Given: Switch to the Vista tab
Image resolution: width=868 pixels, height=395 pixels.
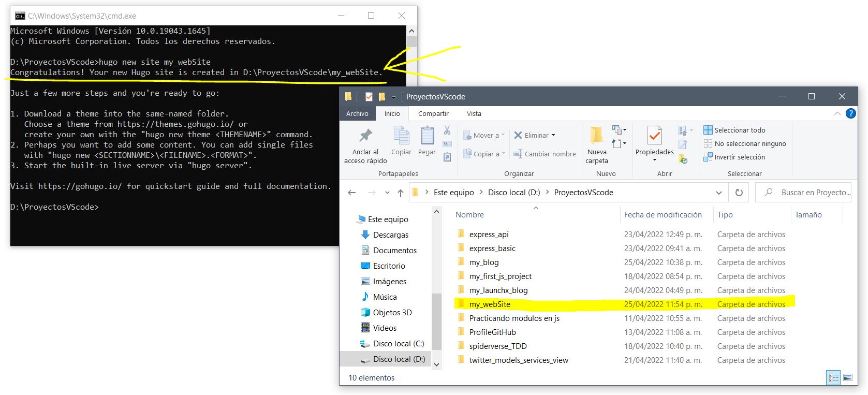Looking at the screenshot, I should 474,113.
